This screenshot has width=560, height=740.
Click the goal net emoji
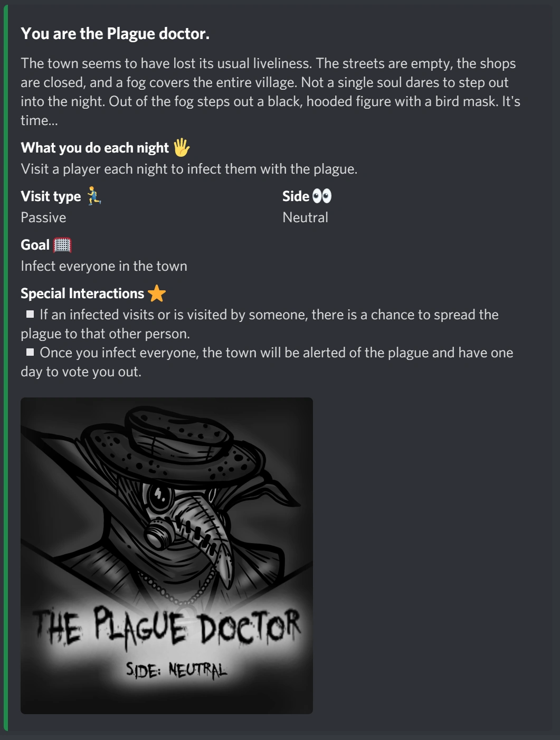[62, 245]
